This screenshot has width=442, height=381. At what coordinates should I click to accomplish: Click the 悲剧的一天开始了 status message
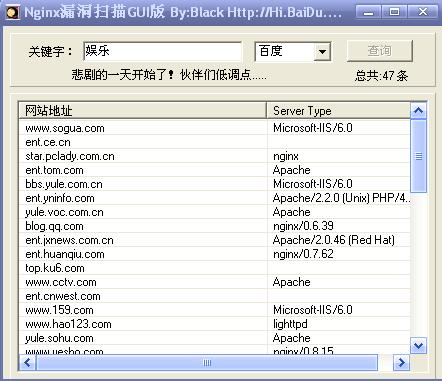(x=169, y=75)
